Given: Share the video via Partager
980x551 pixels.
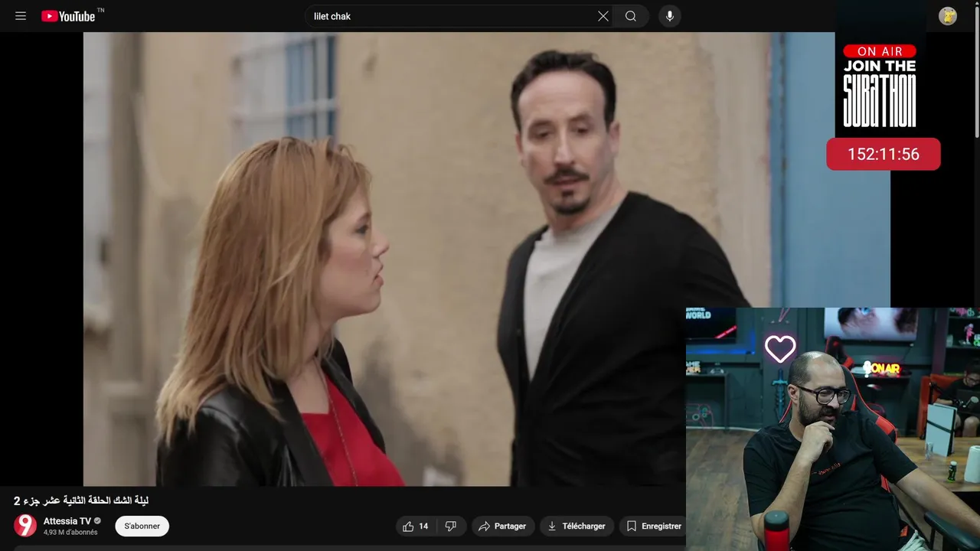Looking at the screenshot, I should pos(502,527).
